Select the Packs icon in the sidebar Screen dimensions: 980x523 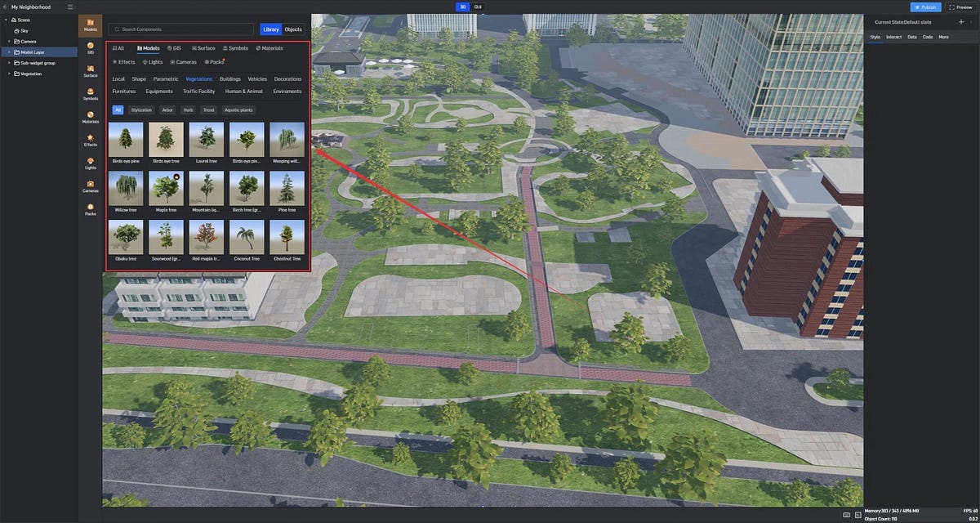[90, 210]
